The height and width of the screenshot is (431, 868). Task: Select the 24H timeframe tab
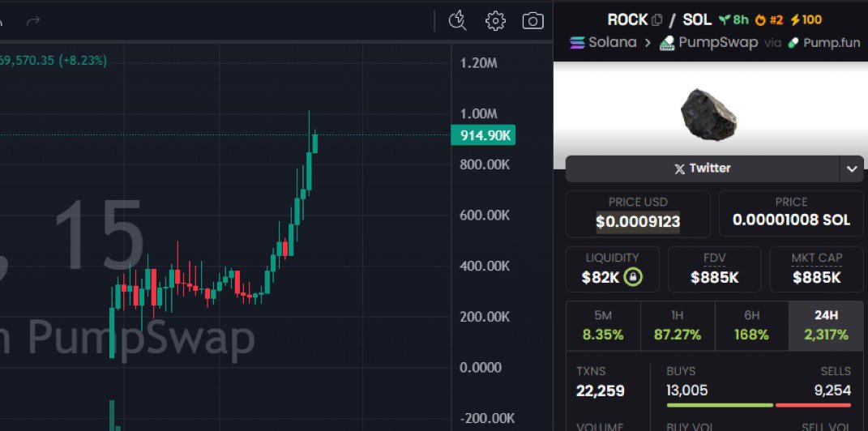click(826, 326)
